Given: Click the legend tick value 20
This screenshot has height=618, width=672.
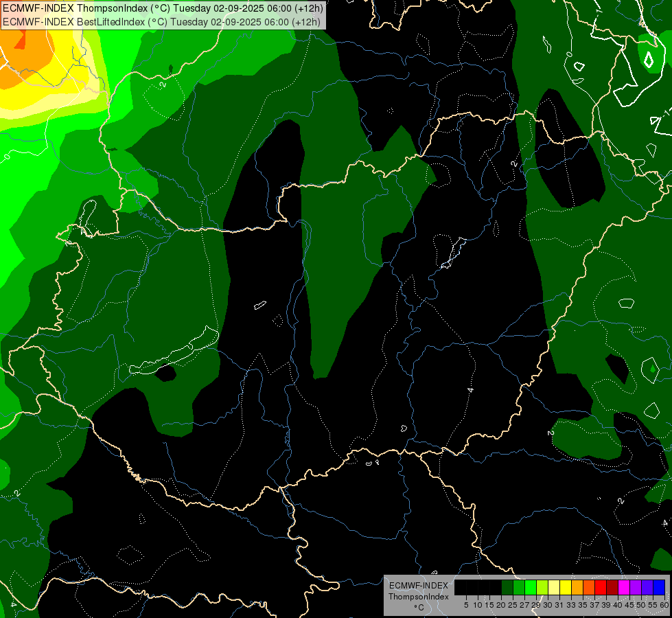Looking at the screenshot, I should click(501, 605).
